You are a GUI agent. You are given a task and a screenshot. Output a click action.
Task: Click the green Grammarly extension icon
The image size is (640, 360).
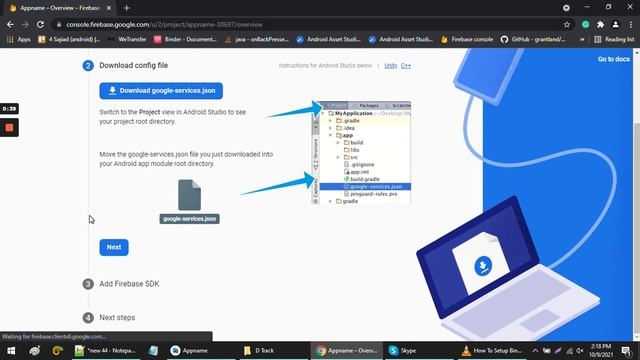pyautogui.click(x=586, y=24)
